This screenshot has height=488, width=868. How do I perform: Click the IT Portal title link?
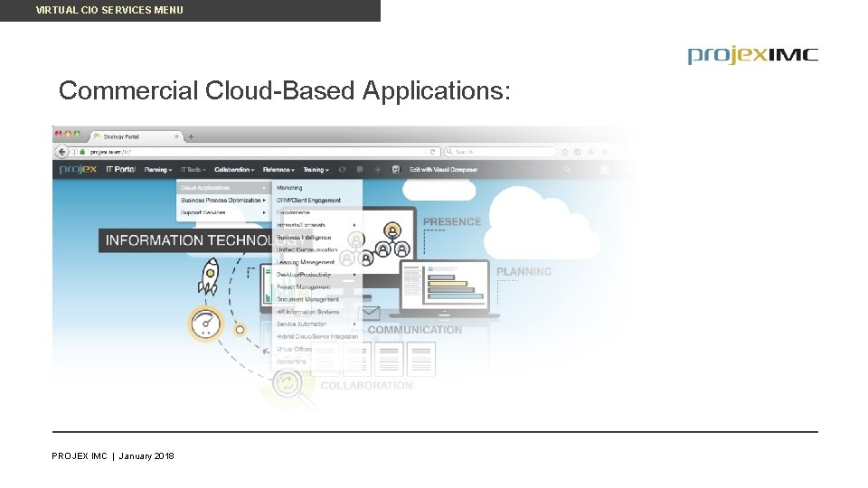click(120, 169)
